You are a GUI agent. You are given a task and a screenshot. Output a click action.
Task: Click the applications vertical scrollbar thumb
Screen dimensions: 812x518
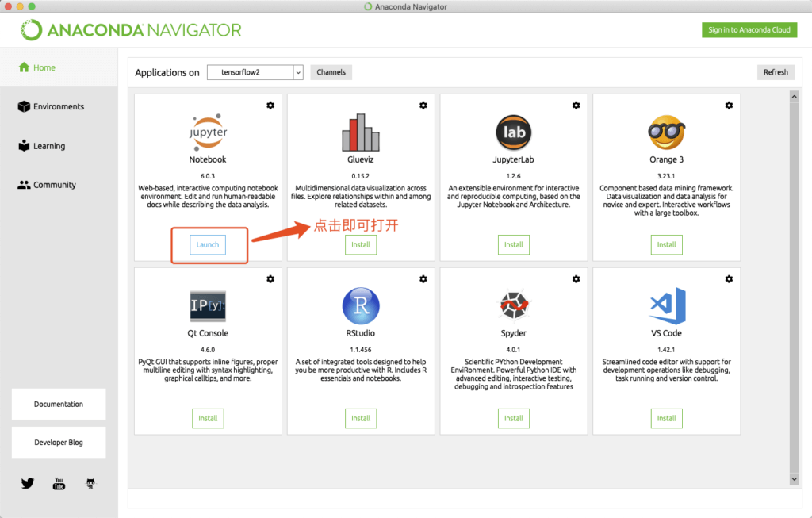(x=794, y=288)
